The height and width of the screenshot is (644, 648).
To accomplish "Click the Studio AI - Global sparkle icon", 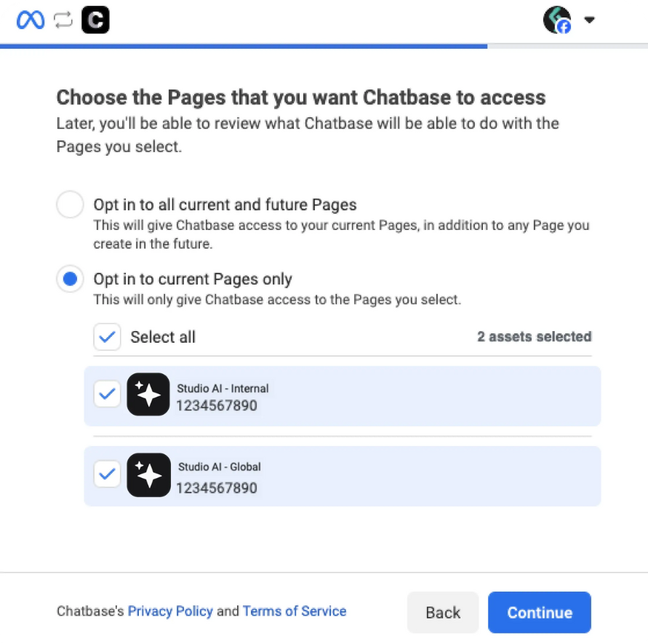I will click(x=148, y=475).
